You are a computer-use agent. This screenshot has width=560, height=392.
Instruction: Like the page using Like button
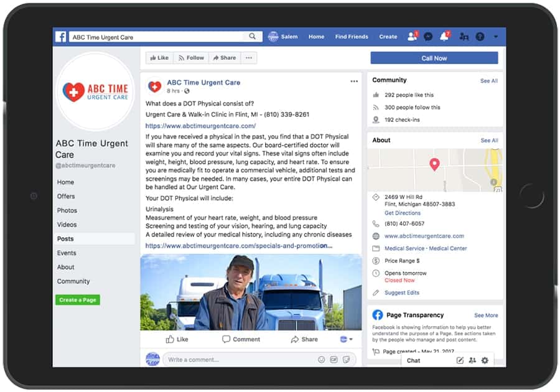click(159, 58)
